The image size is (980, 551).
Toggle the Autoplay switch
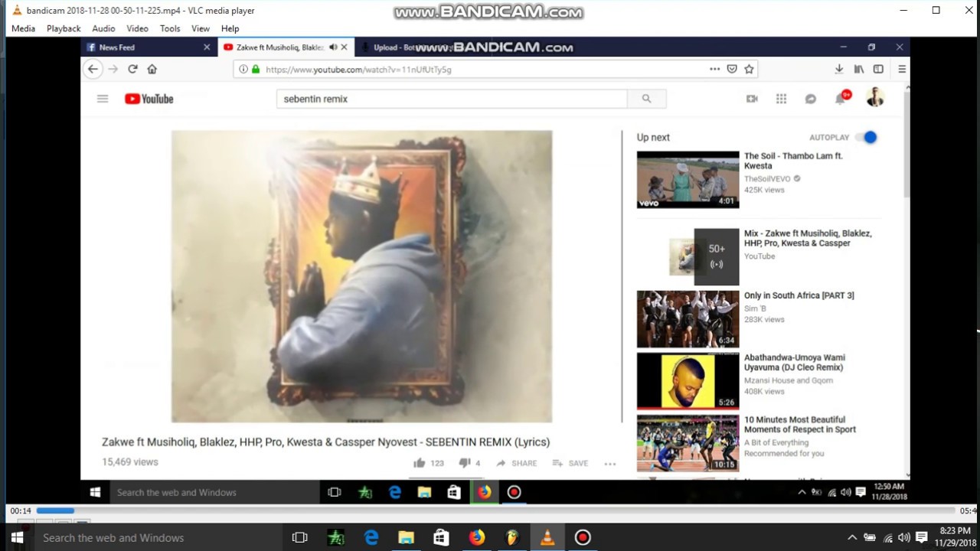tap(867, 137)
